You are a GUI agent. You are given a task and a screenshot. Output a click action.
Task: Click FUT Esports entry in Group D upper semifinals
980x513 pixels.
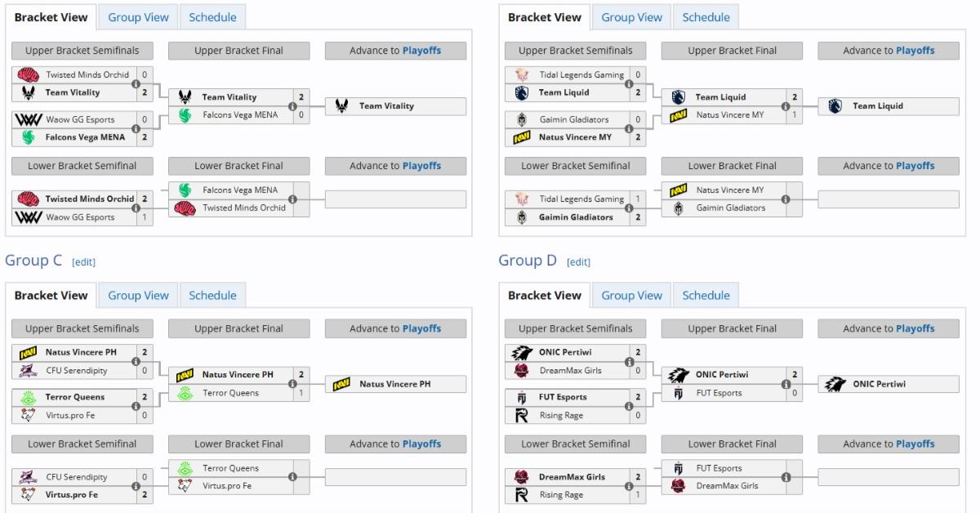pyautogui.click(x=563, y=397)
